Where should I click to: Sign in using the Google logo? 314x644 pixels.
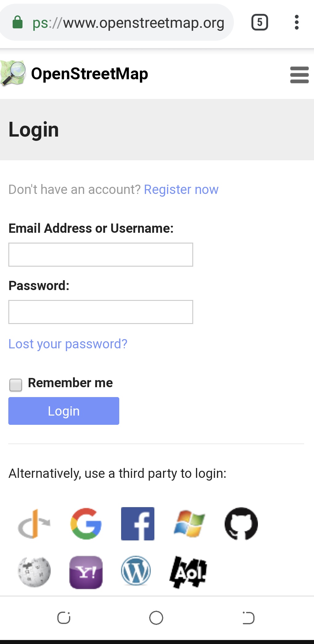[x=86, y=524]
